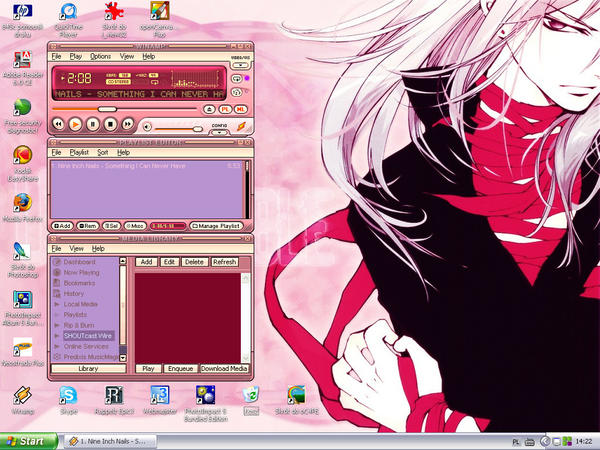The height and width of the screenshot is (450, 600).
Task: Open Winamp's Help menu
Action: coord(148,56)
